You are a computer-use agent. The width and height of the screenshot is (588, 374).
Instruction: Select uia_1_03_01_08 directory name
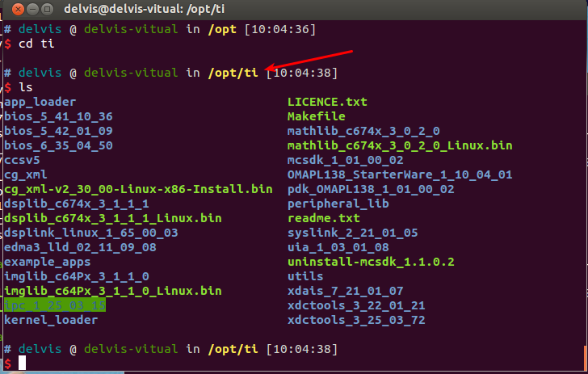click(x=338, y=247)
